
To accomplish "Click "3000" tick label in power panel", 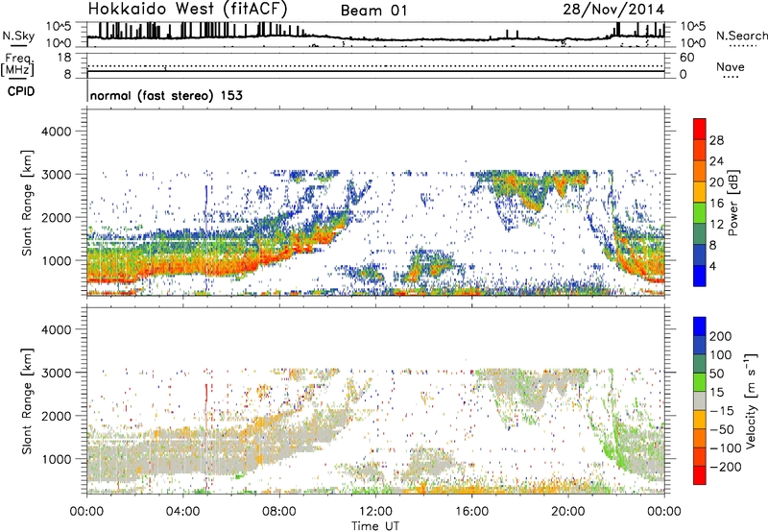I will click(x=57, y=175).
